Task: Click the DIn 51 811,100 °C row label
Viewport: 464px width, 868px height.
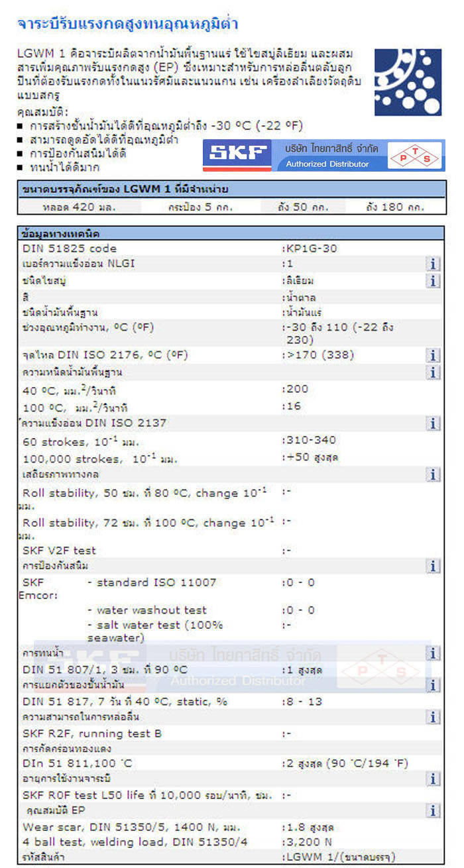Action: [x=78, y=763]
